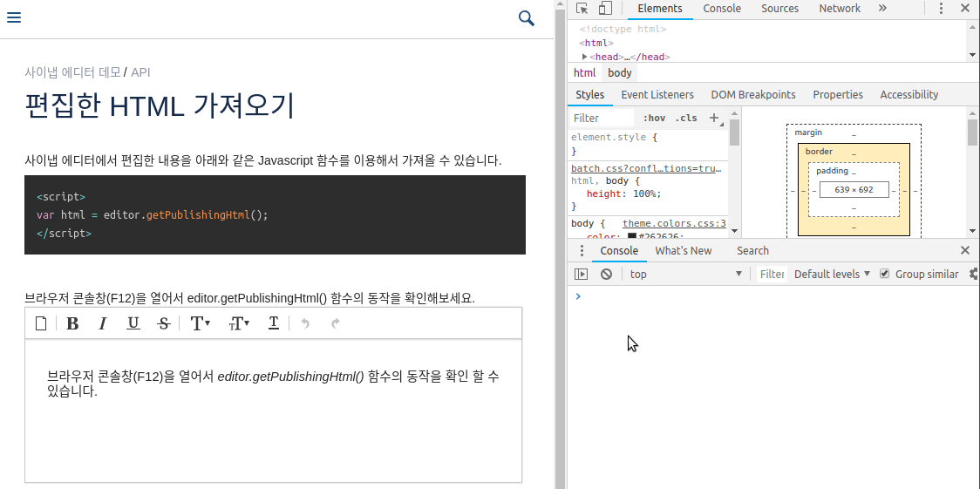Apply bold formatting in editor toolbar

coord(72,323)
